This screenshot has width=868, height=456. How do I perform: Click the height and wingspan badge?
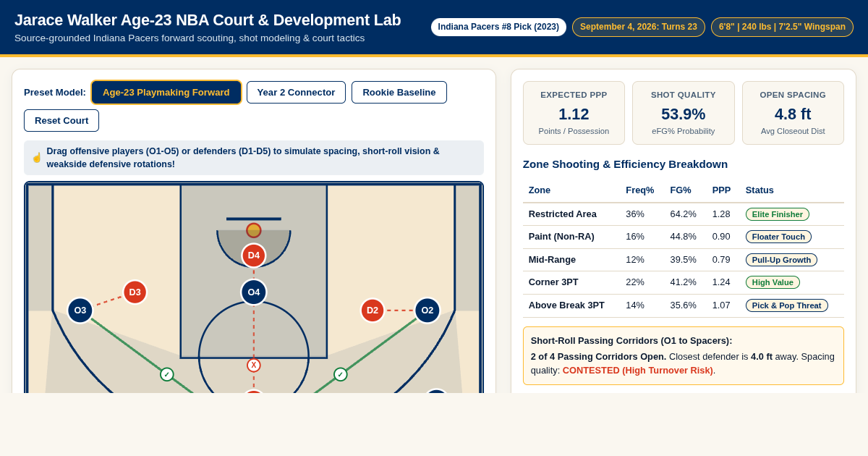point(782,27)
